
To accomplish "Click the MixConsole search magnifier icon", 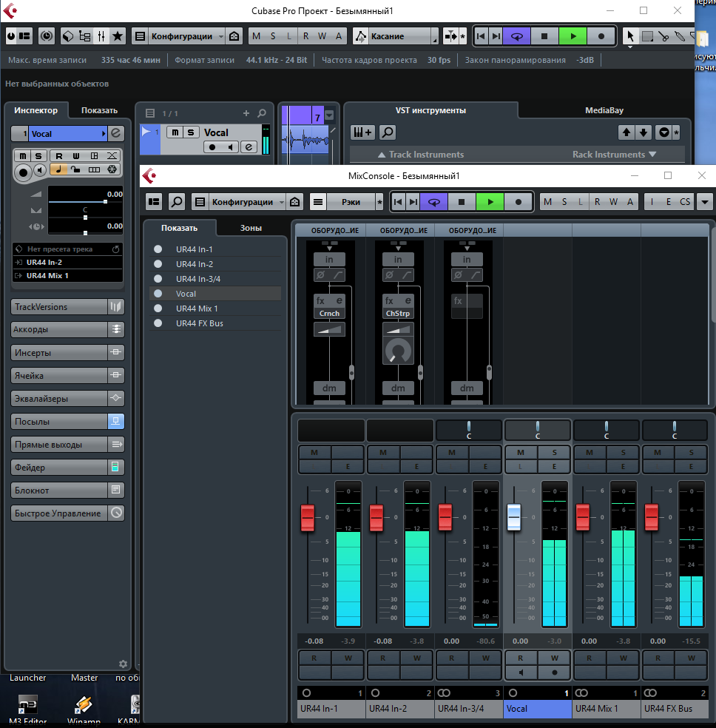I will tap(177, 202).
